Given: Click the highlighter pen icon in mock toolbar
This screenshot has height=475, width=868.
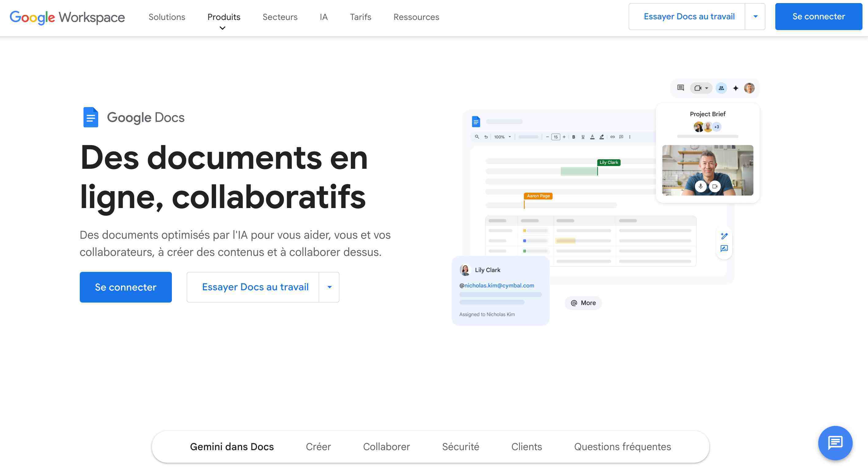Looking at the screenshot, I should [x=602, y=137].
